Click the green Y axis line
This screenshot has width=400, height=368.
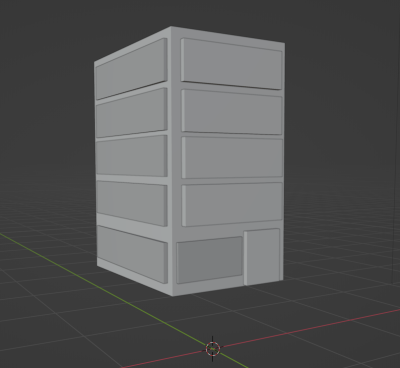100,287
